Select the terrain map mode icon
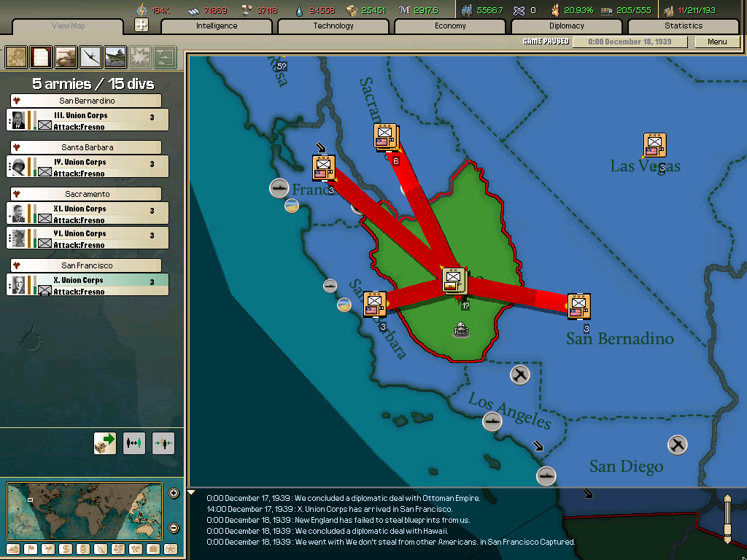This screenshot has height=560, width=747. point(12,549)
